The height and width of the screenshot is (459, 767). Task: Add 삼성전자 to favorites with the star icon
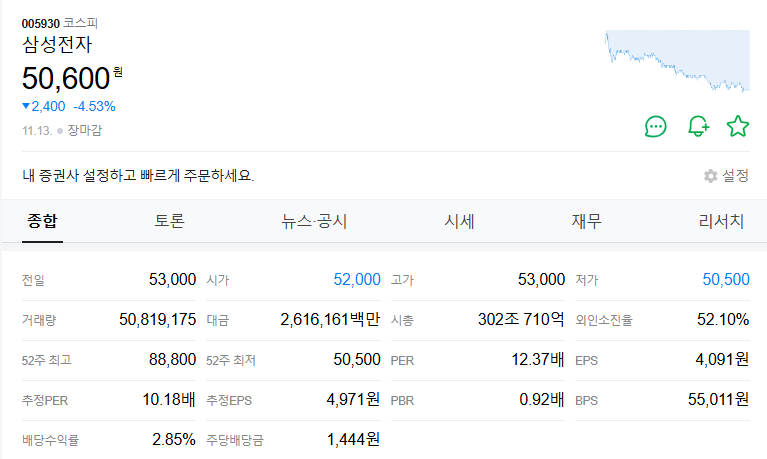click(738, 127)
